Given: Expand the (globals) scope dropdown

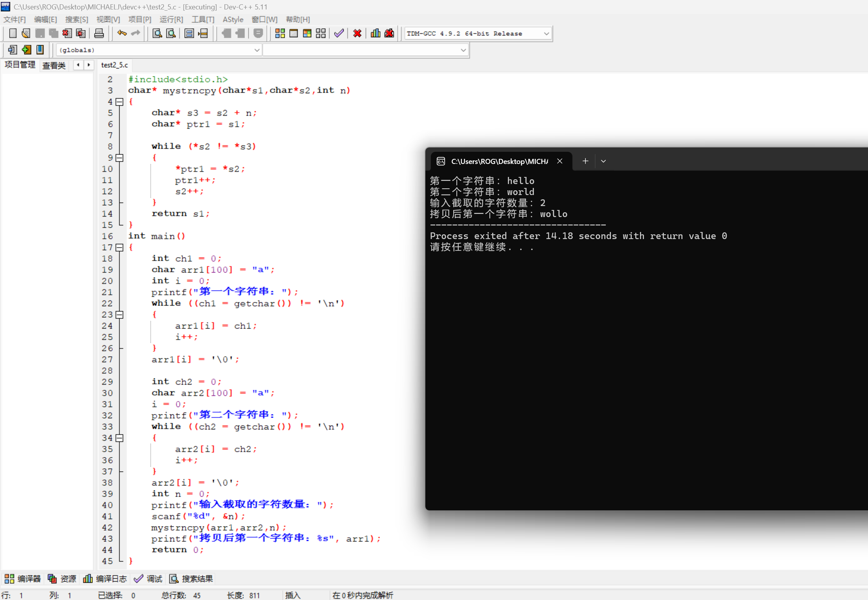Looking at the screenshot, I should 257,50.
